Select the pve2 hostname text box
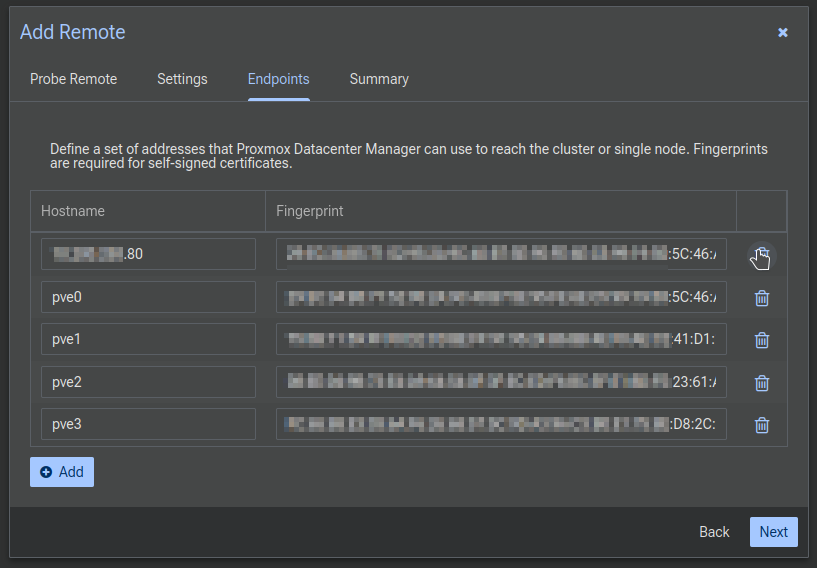Viewport: 817px width, 568px height. [148, 382]
